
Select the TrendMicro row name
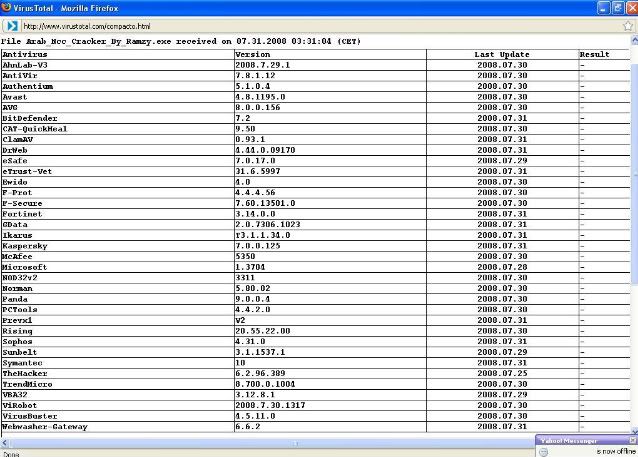pyautogui.click(x=27, y=384)
